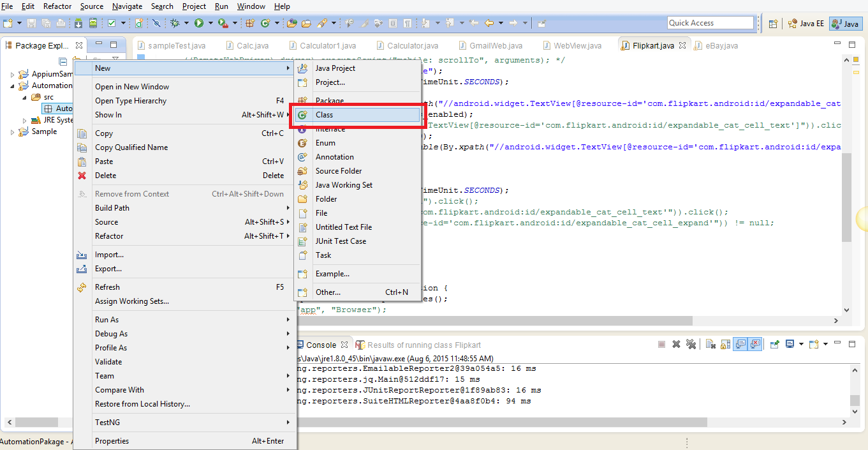Switch to the Java EE perspective
Screen dimensions: 868x450
(x=806, y=23)
